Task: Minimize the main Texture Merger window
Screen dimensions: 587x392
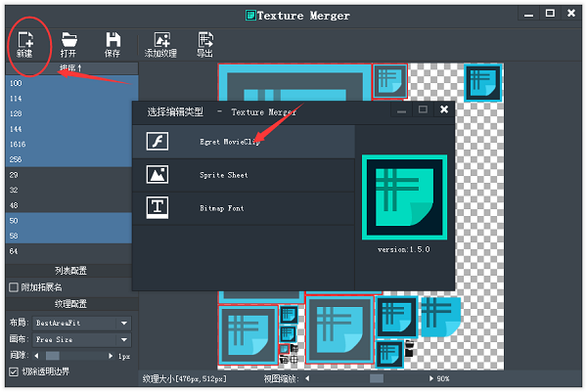Action: coord(528,15)
